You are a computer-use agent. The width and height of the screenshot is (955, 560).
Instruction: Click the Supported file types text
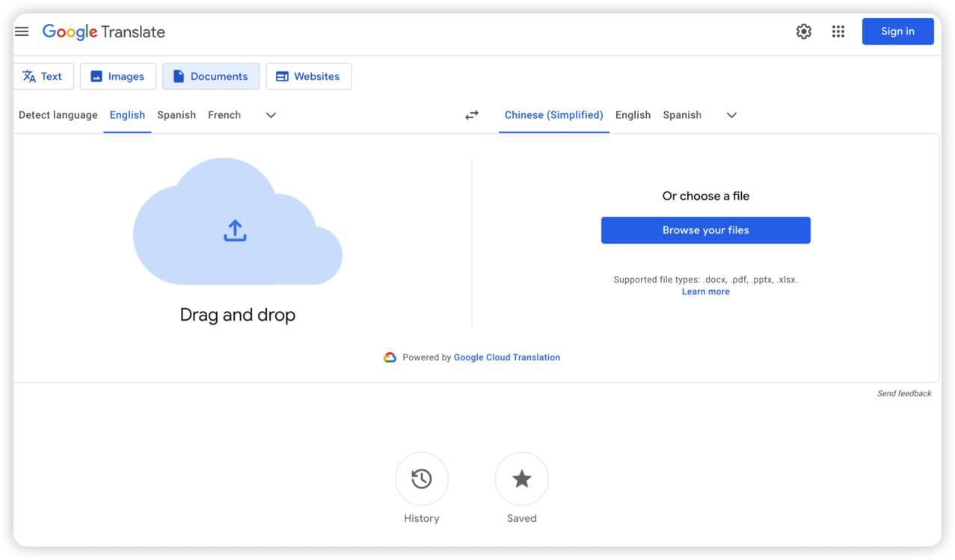point(705,280)
